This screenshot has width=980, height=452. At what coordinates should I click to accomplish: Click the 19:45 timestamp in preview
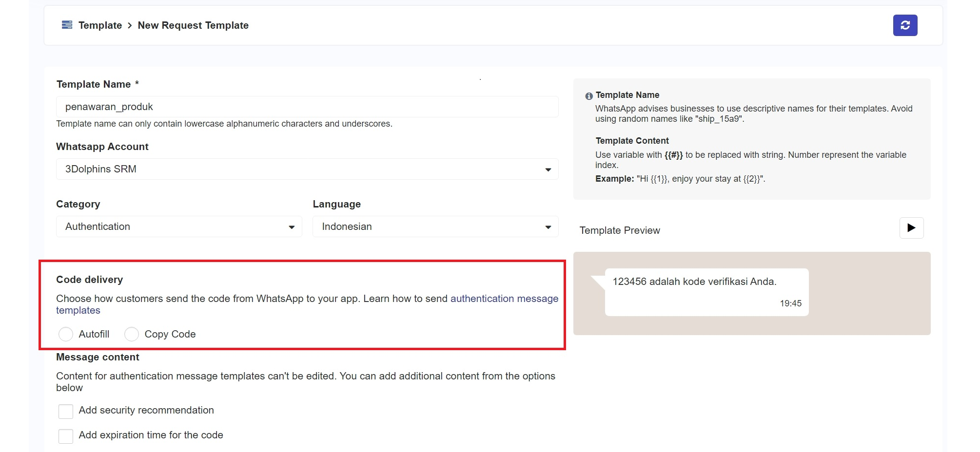point(790,303)
